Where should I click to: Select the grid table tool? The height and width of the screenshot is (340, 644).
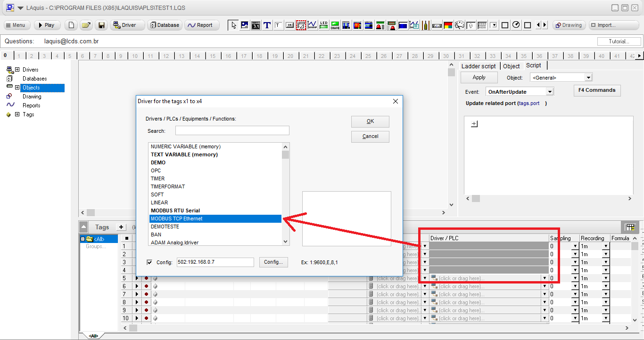482,25
